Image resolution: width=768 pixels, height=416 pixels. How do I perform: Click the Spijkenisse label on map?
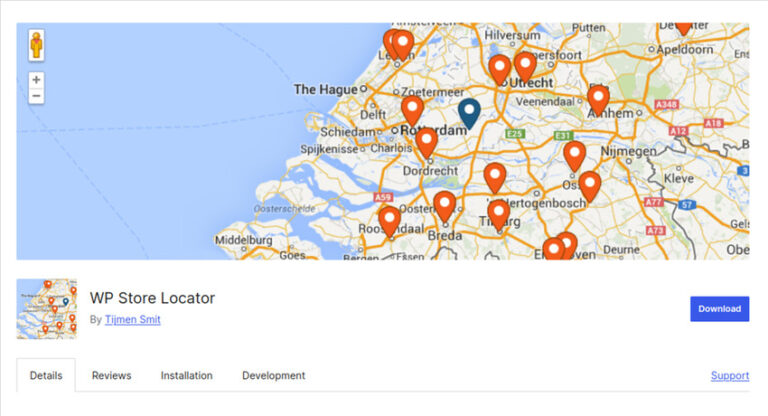(x=329, y=149)
